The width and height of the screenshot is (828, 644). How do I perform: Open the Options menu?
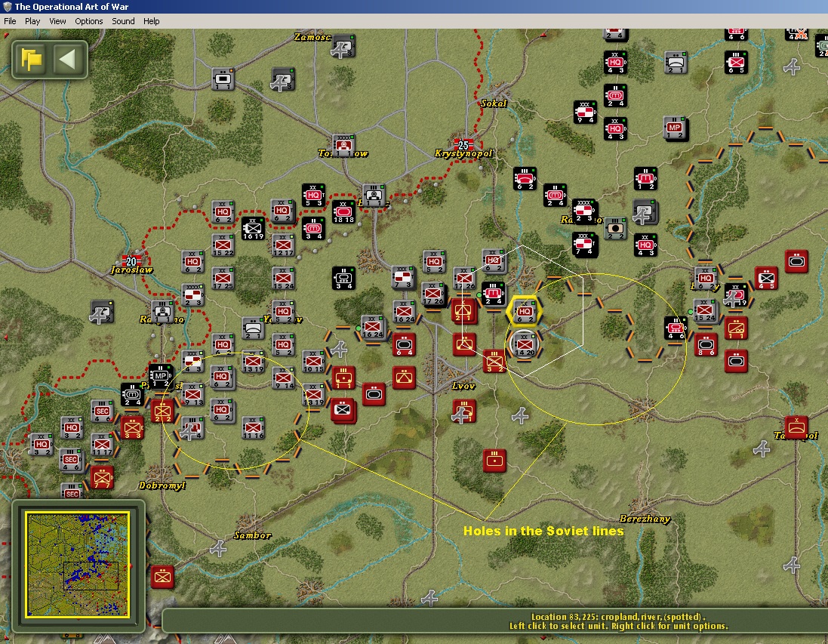coord(89,21)
